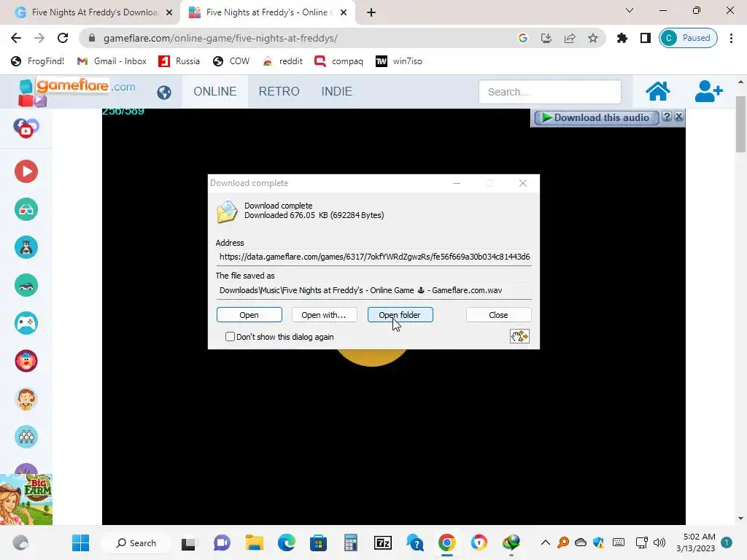Image resolution: width=747 pixels, height=560 pixels.
Task: Click the volume speaker tray icon
Action: (x=659, y=542)
